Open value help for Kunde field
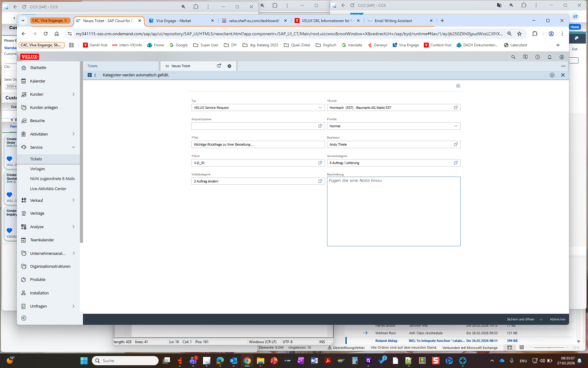588x368 pixels. click(x=456, y=108)
